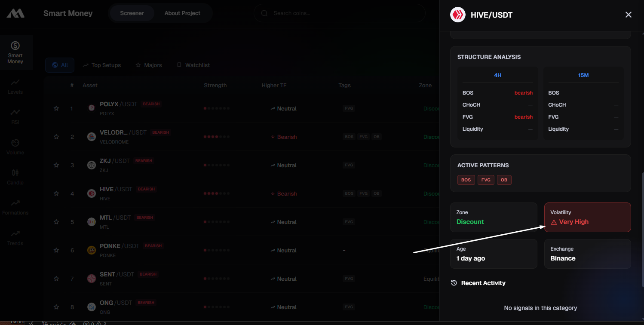The width and height of the screenshot is (644, 325).
Task: Switch to the Top Setups filter tab
Action: click(x=102, y=65)
